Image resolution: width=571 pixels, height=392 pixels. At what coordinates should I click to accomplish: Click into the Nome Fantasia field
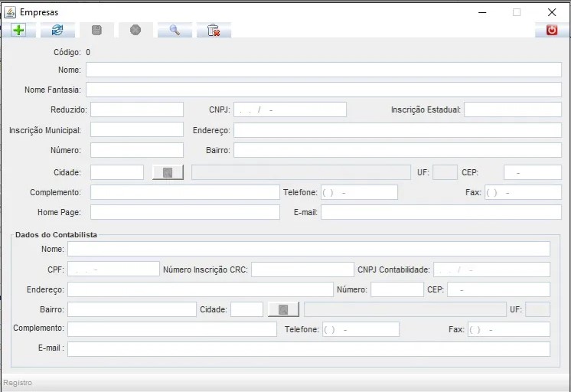(323, 90)
